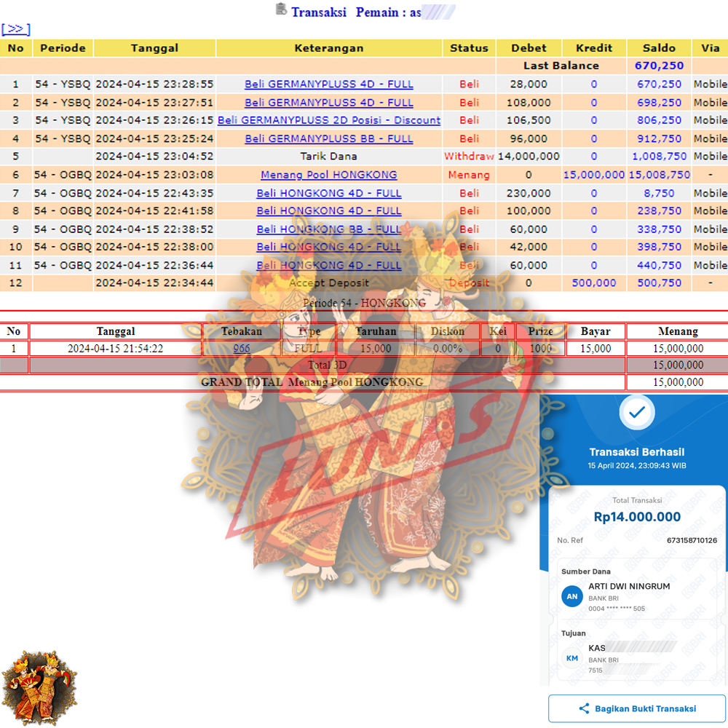Open Beli HONGKONG 4D link in row 7

coord(329,193)
